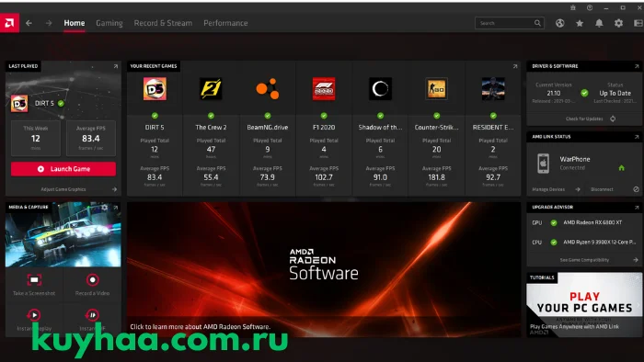Expand the Upgrade Advisor panel
The height and width of the screenshot is (362, 644).
pyautogui.click(x=637, y=208)
